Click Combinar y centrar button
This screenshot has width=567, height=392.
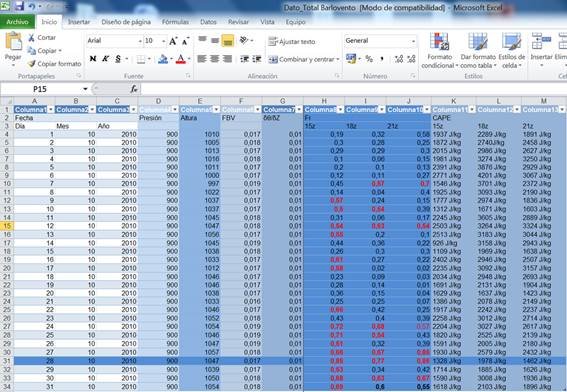tap(302, 59)
